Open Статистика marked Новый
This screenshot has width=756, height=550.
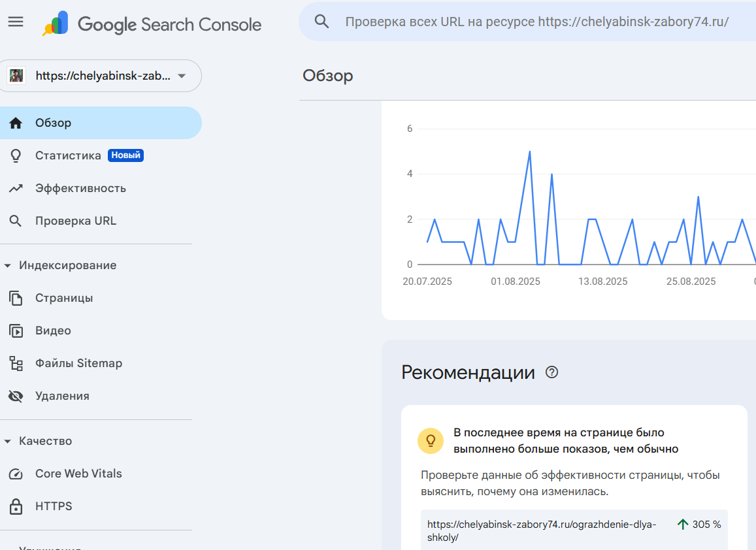pyautogui.click(x=69, y=155)
